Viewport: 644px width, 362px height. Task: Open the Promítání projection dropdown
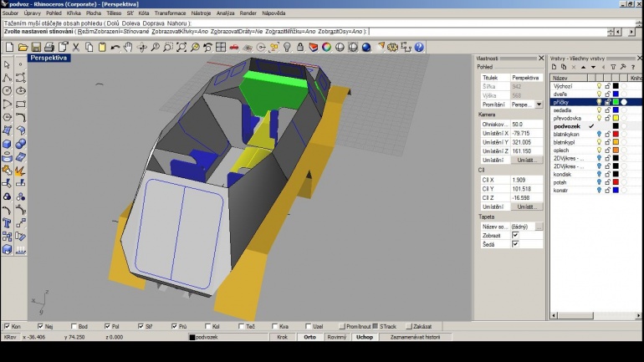pyautogui.click(x=539, y=105)
